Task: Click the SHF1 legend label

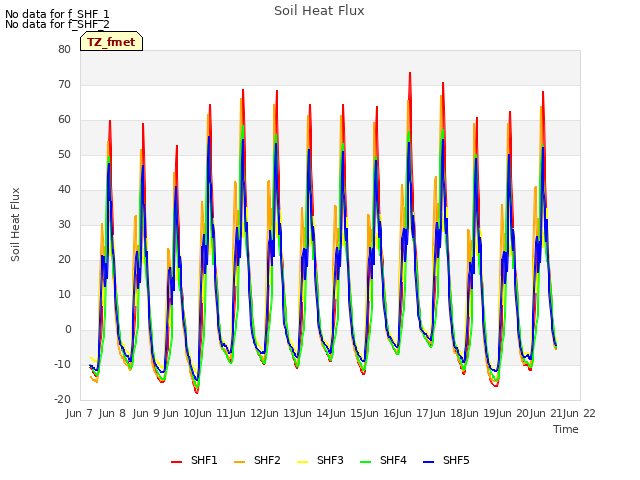Action: (204, 460)
